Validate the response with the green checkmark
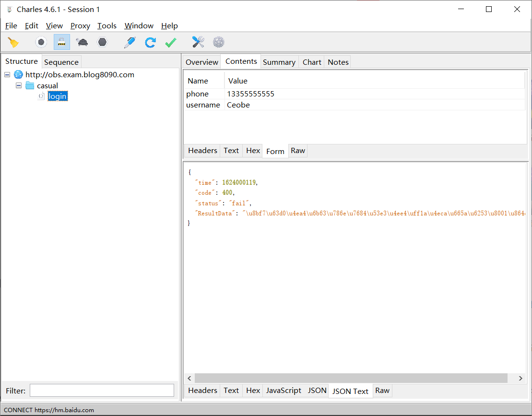Image resolution: width=532 pixels, height=416 pixels. tap(171, 42)
